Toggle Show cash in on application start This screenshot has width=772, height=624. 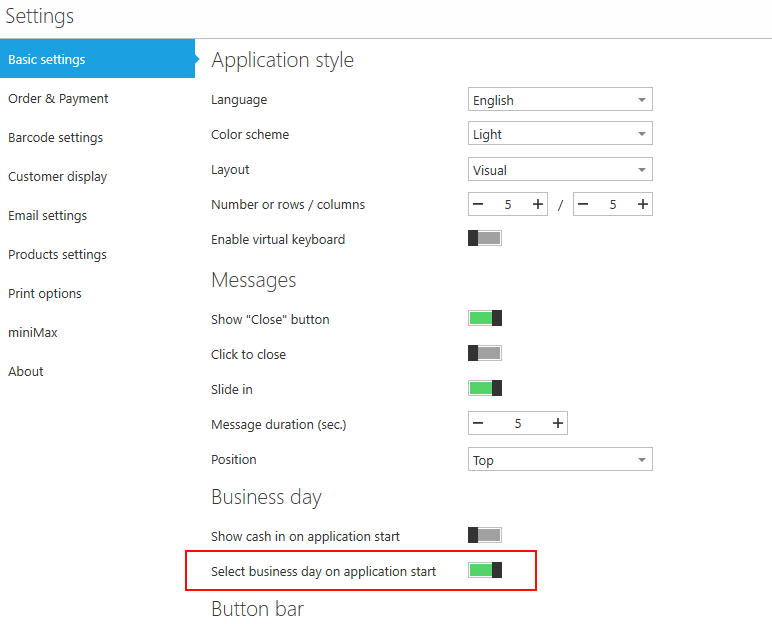click(485, 536)
